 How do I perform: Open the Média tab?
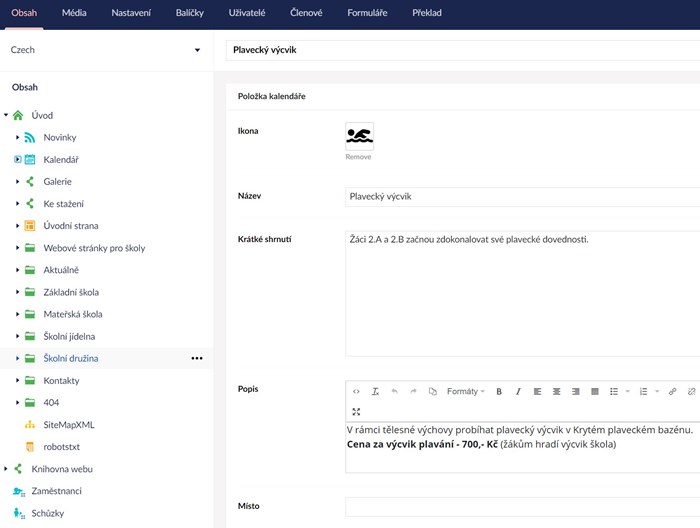point(73,13)
